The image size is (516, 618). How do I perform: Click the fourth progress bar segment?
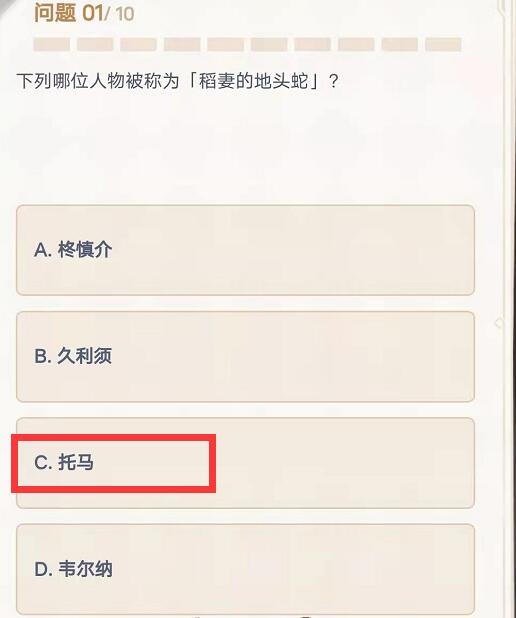[182, 45]
